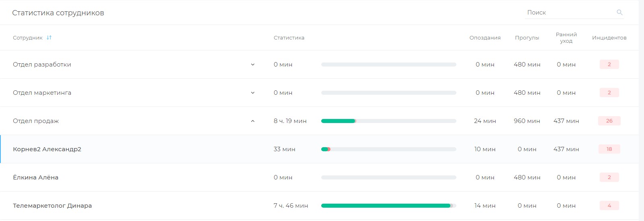Click the Опоздания column header
The height and width of the screenshot is (221, 644).
pos(485,38)
